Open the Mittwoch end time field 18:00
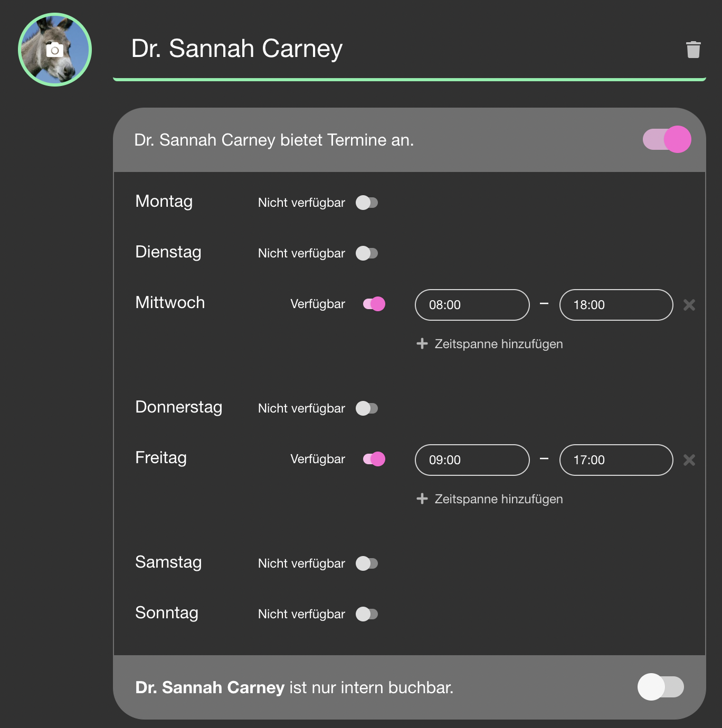The image size is (722, 728). pos(616,305)
